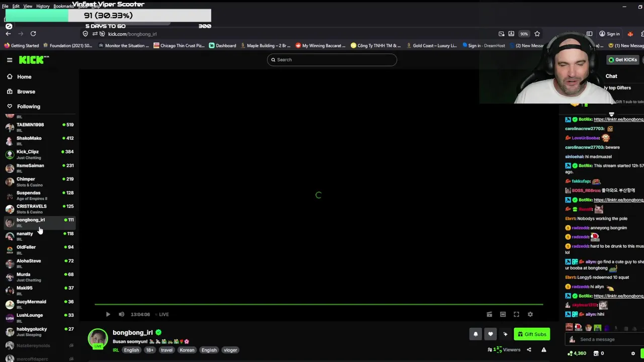Click the video progress bar

319,304
